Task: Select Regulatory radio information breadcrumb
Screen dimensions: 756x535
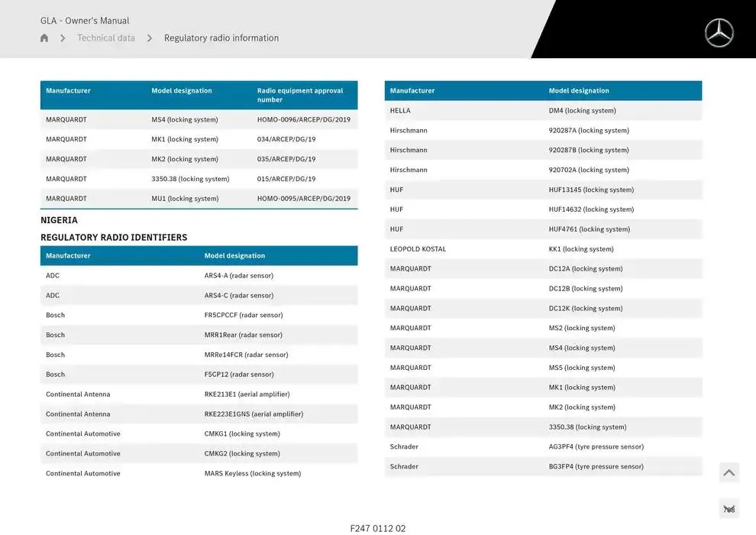Action: tap(221, 38)
